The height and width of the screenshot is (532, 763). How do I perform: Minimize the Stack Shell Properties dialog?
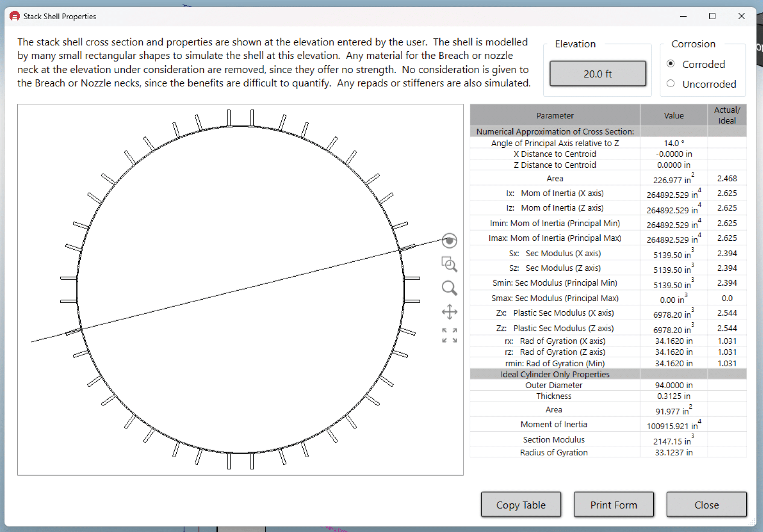click(683, 16)
